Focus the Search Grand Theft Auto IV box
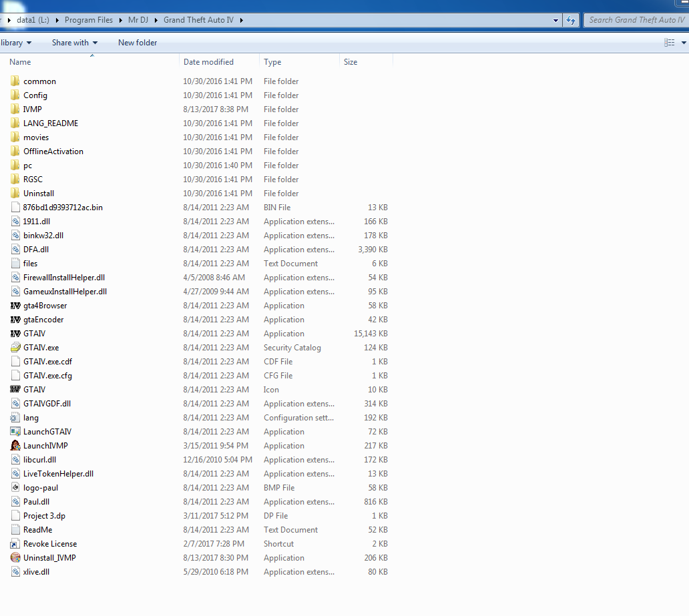The height and width of the screenshot is (616, 689). [636, 20]
